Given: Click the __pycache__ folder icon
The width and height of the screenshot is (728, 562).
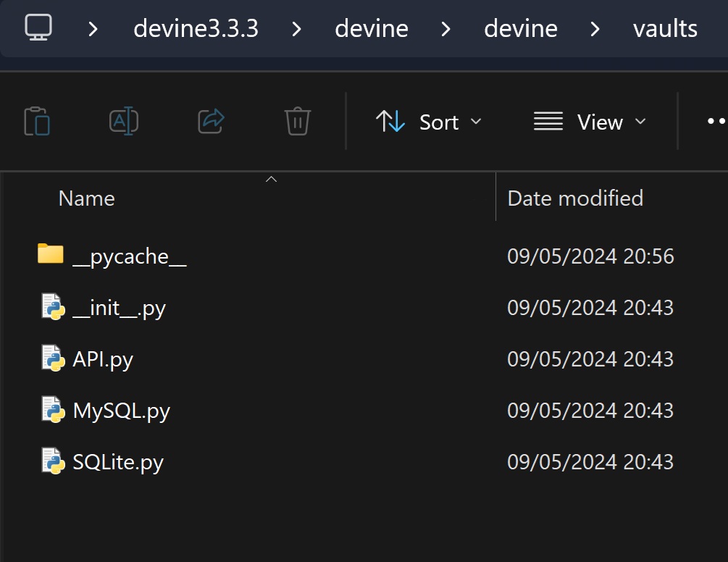Looking at the screenshot, I should pos(51,254).
